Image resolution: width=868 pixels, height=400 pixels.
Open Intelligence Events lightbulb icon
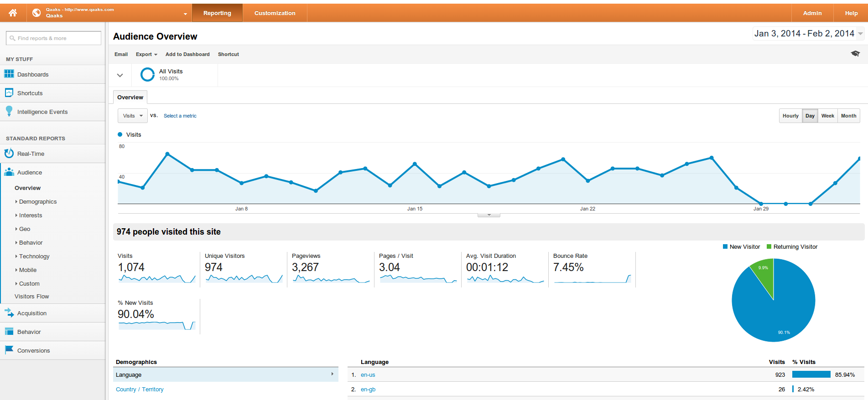9,111
